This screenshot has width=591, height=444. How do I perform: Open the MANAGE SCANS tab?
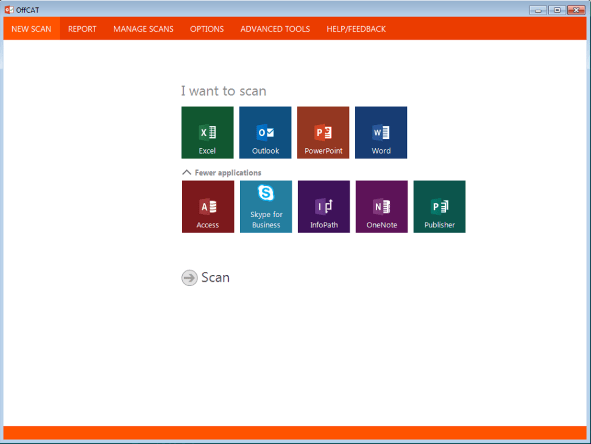pyautogui.click(x=143, y=29)
